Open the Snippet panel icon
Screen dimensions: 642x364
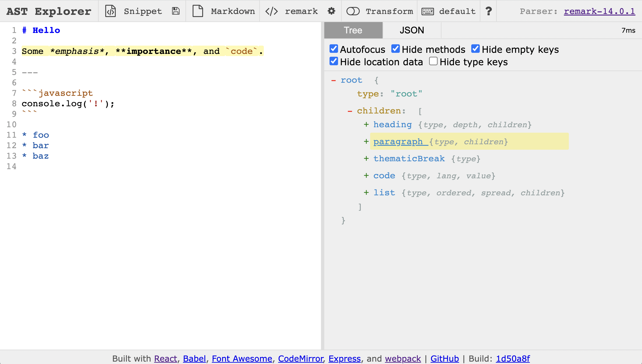click(x=110, y=11)
